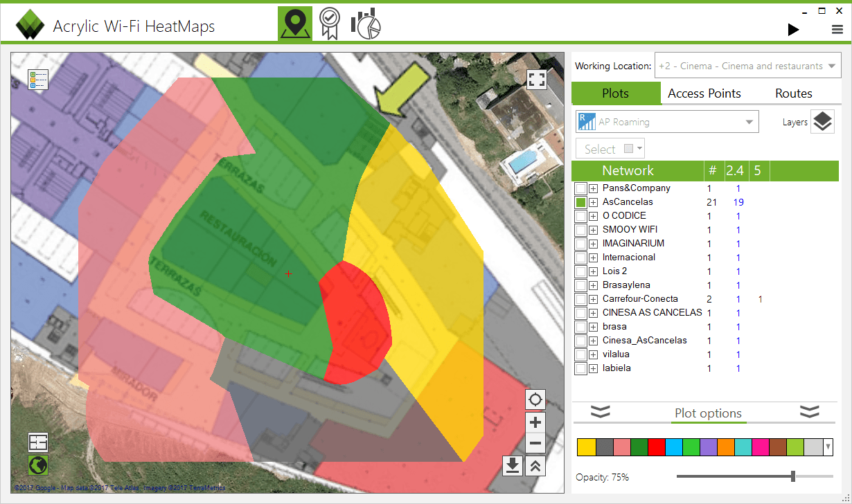Expand the brasa tree node
852x504 pixels.
[x=594, y=327]
